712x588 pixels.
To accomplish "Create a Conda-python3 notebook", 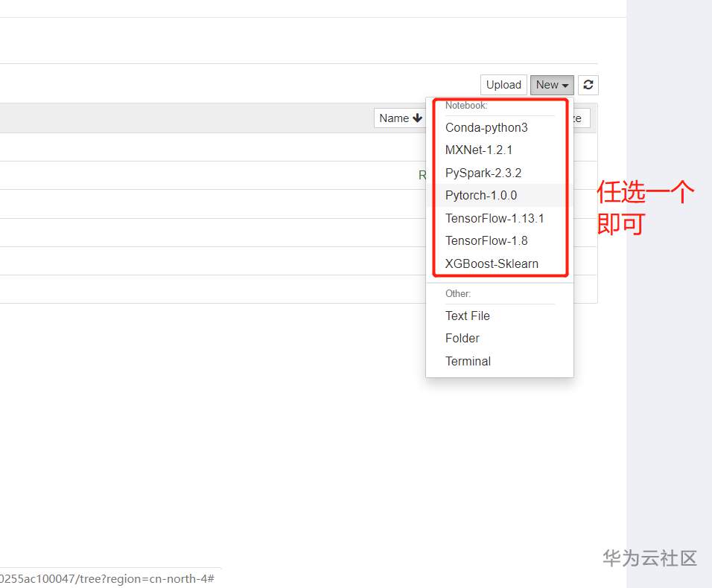I will pyautogui.click(x=500, y=127).
